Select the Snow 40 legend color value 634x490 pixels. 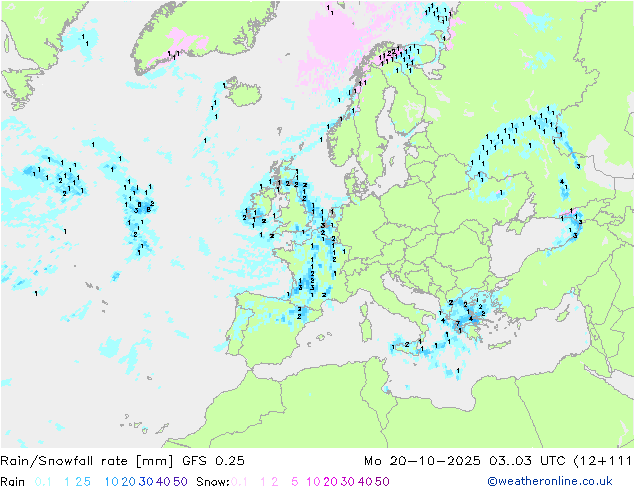click(x=365, y=482)
